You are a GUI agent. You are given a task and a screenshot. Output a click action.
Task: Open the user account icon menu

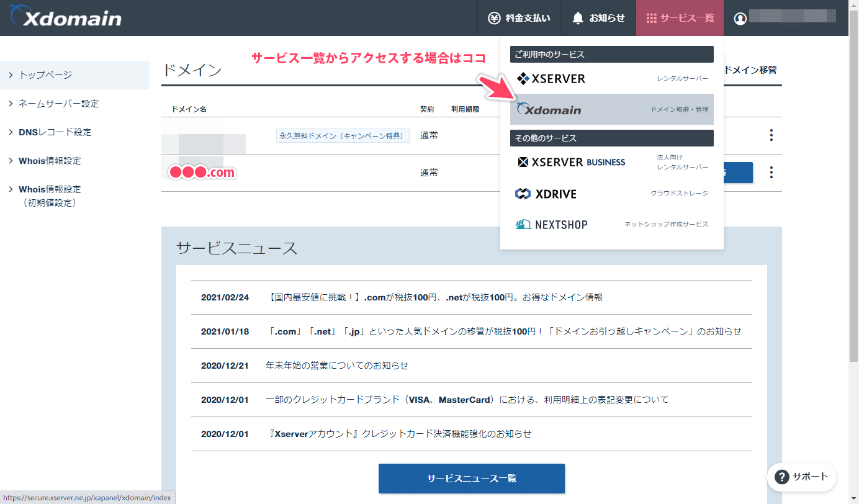(740, 19)
